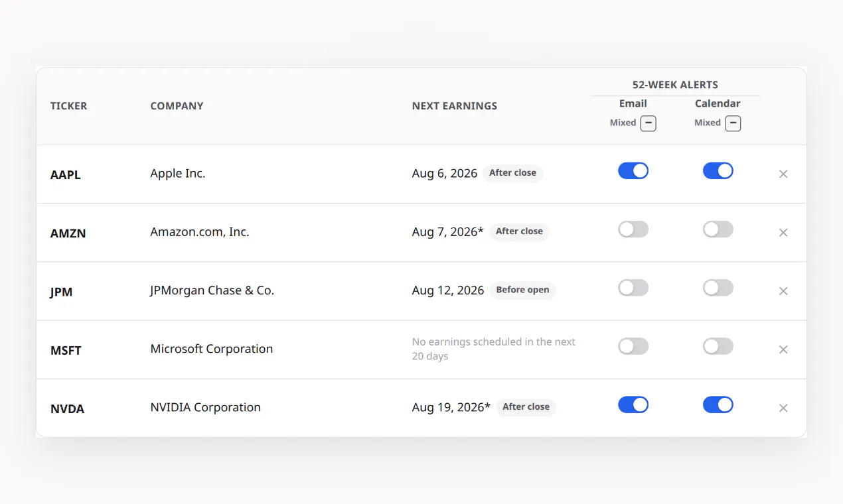This screenshot has height=504, width=843.
Task: Turn off Email alert for NVDA
Action: (633, 405)
